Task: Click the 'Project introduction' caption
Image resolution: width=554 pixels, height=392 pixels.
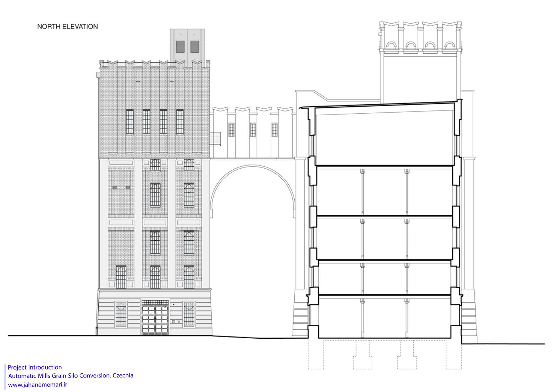Action: pos(35,367)
